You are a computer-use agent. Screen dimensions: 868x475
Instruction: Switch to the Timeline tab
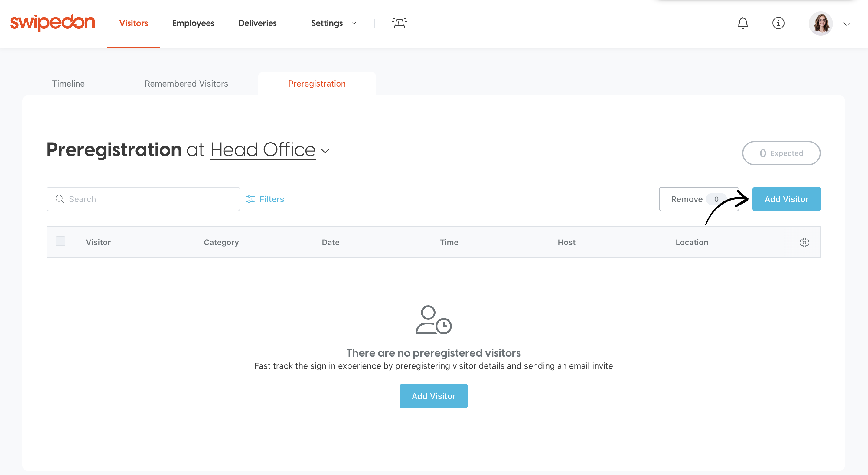tap(68, 83)
